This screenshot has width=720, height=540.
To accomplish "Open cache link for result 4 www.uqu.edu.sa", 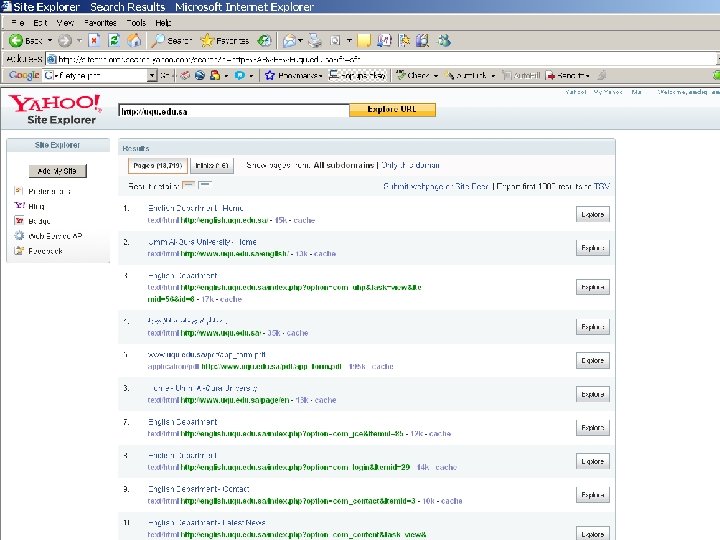I will [x=297, y=333].
